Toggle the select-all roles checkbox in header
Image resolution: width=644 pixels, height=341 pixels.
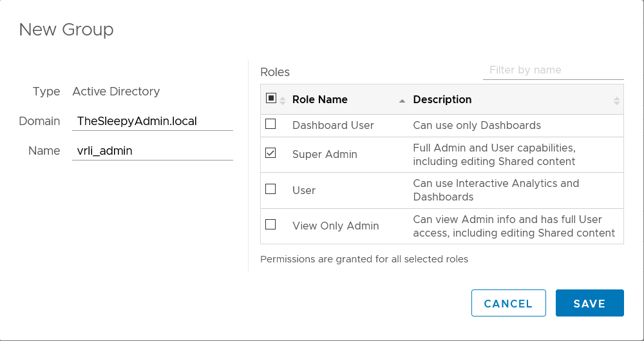(x=270, y=99)
